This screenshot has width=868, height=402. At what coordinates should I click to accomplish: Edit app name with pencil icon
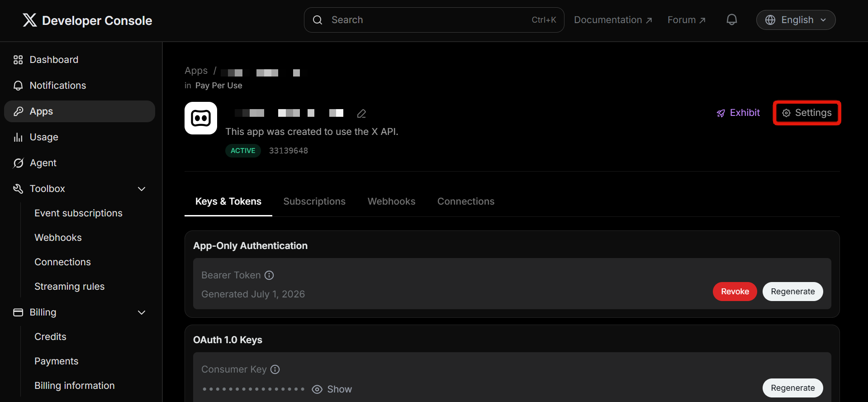(361, 113)
